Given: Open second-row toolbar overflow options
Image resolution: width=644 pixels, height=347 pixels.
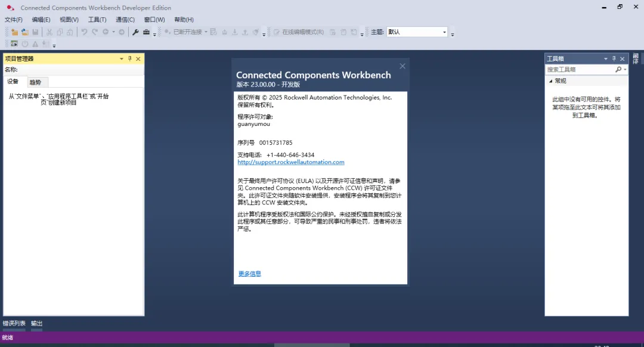Looking at the screenshot, I should [54, 45].
